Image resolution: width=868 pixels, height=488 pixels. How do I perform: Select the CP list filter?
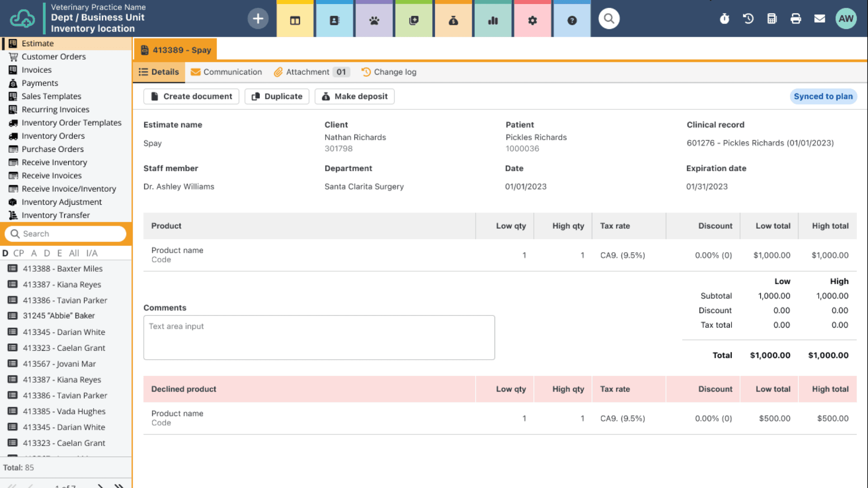(19, 253)
